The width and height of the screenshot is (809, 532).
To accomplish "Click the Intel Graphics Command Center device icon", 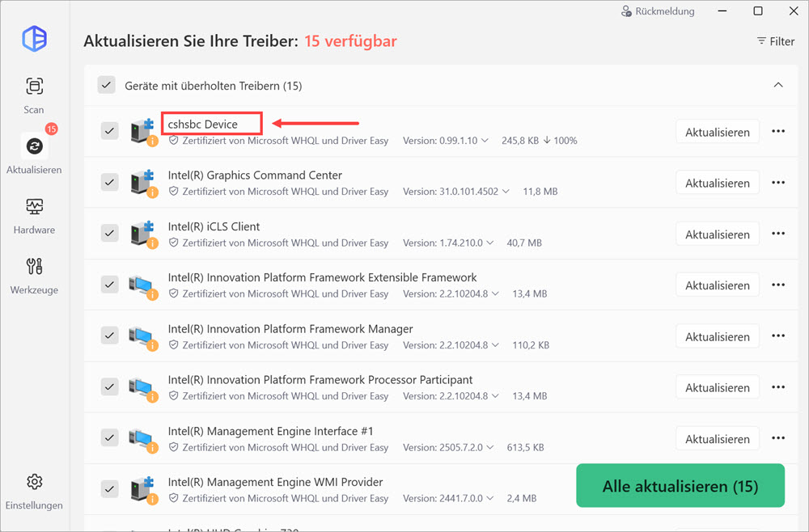I will [x=143, y=183].
